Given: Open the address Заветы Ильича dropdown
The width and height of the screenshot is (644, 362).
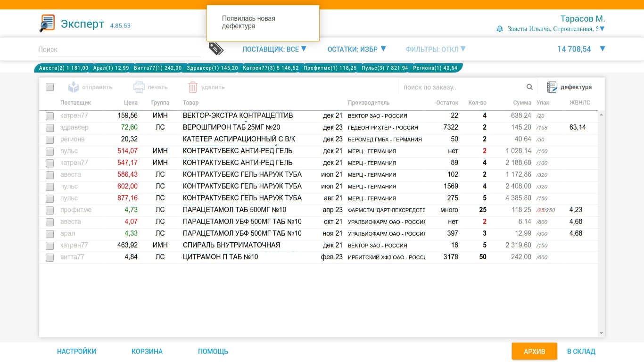Looking at the screenshot, I should coord(556,29).
